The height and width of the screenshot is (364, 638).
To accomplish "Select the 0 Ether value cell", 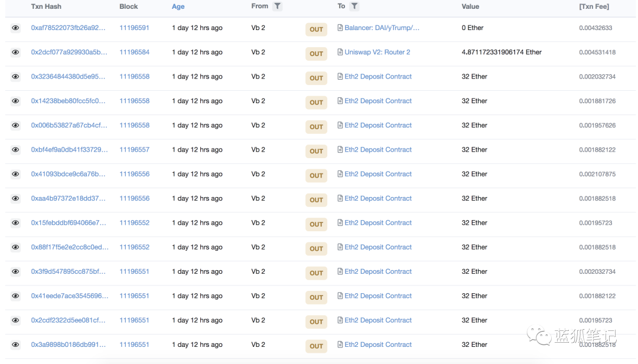I will tap(473, 28).
